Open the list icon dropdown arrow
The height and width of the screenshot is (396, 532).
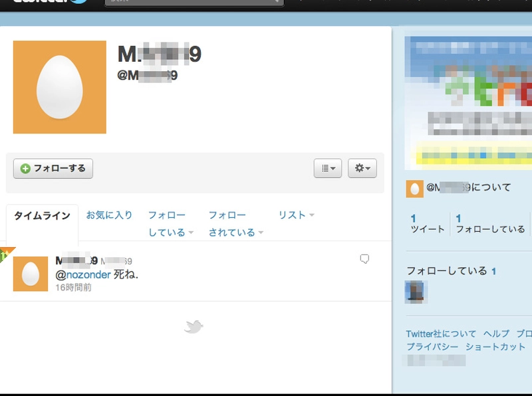(334, 168)
